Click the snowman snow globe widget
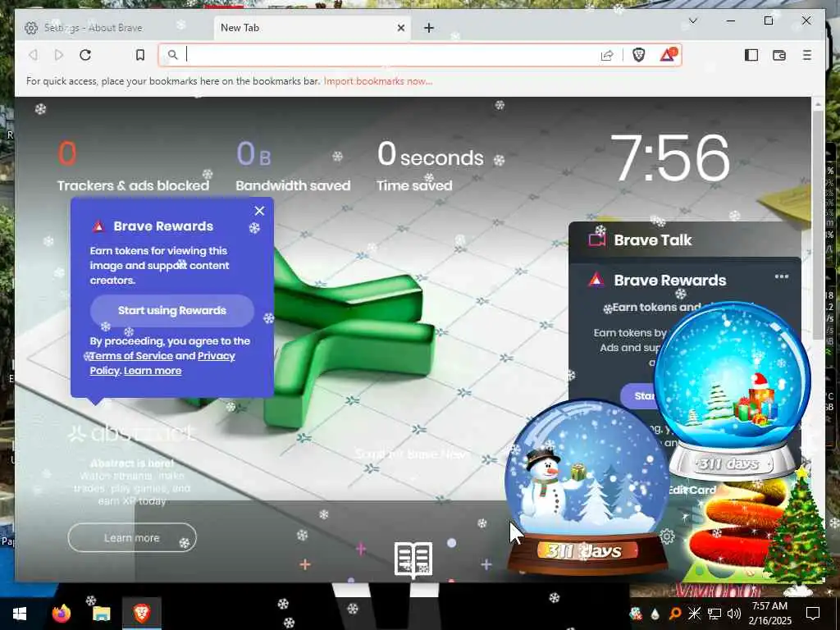The image size is (840, 630). [x=587, y=486]
